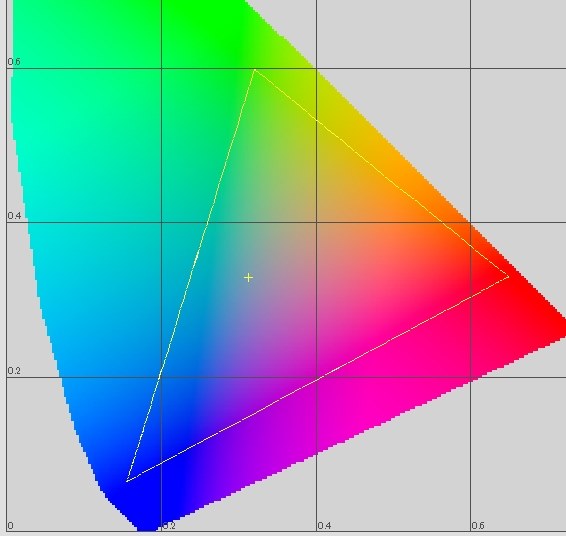Click the yellow white-point cross marker
The image size is (566, 536).
tap(248, 278)
